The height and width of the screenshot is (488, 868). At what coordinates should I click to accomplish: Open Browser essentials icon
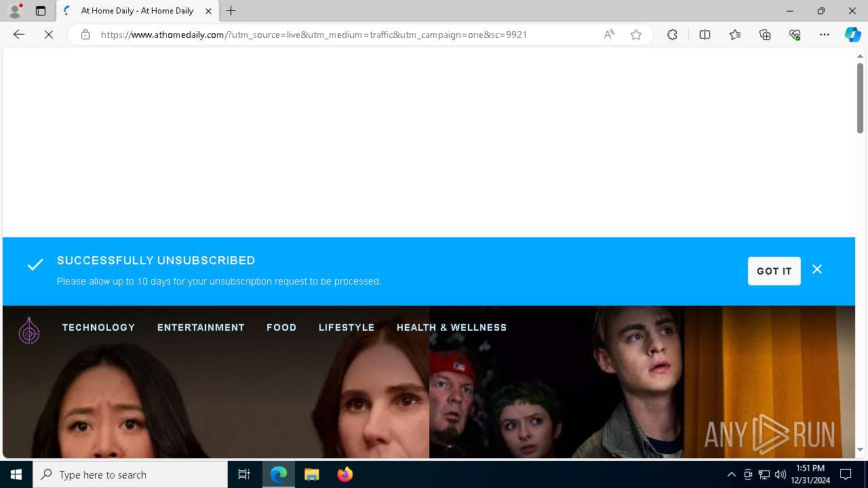click(x=795, y=35)
